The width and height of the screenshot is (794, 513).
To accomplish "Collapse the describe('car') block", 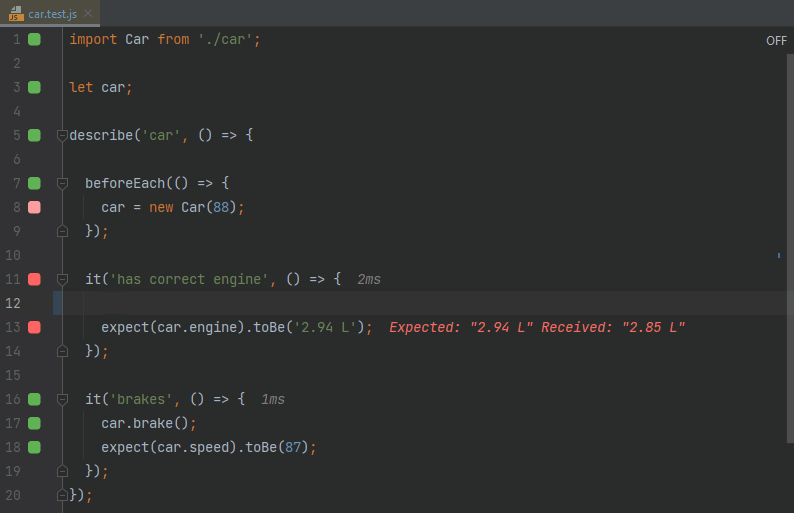I will coord(62,135).
